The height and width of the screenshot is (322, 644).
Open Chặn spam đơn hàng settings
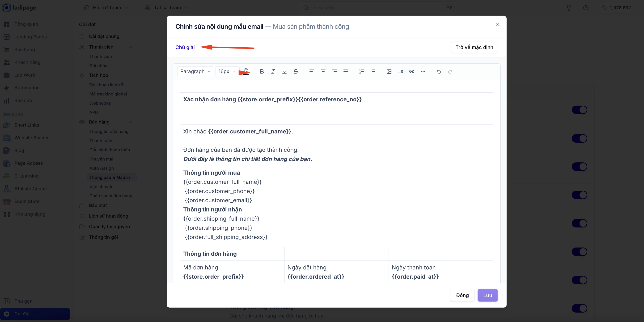111,196
